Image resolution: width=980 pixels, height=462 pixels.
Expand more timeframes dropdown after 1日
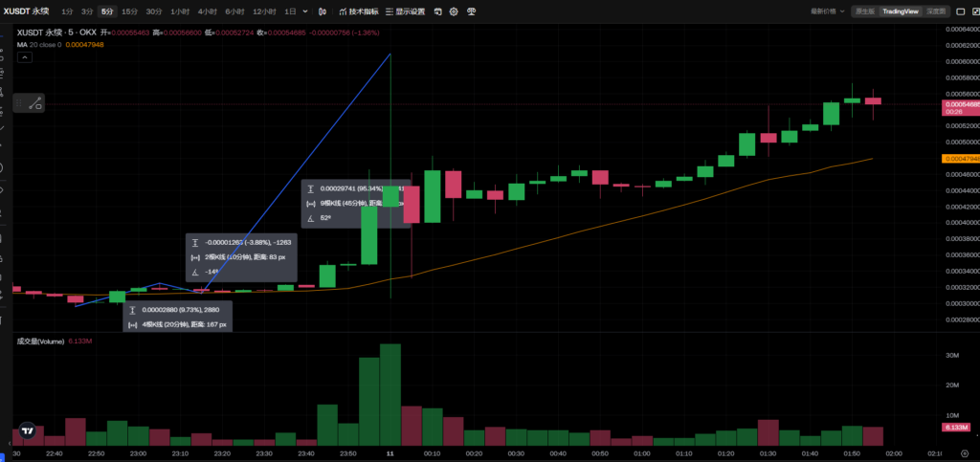(x=304, y=11)
